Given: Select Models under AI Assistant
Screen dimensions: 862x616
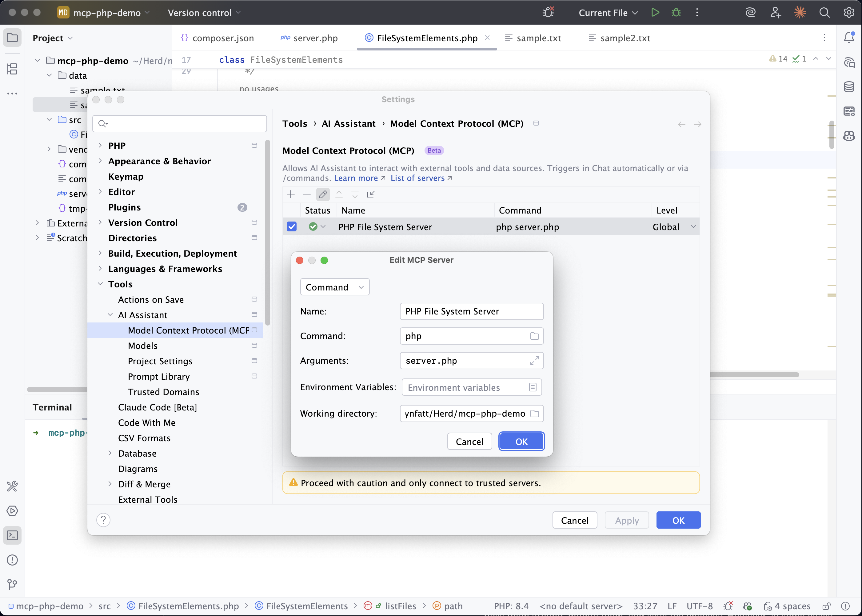Looking at the screenshot, I should pyautogui.click(x=143, y=346).
